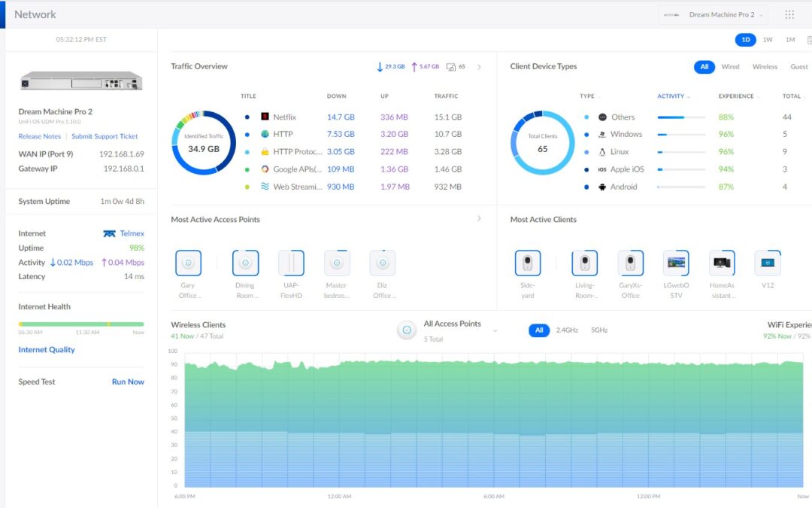Open the Side-yard camera client icon
Screen dimensions: 812x508
tap(528, 263)
